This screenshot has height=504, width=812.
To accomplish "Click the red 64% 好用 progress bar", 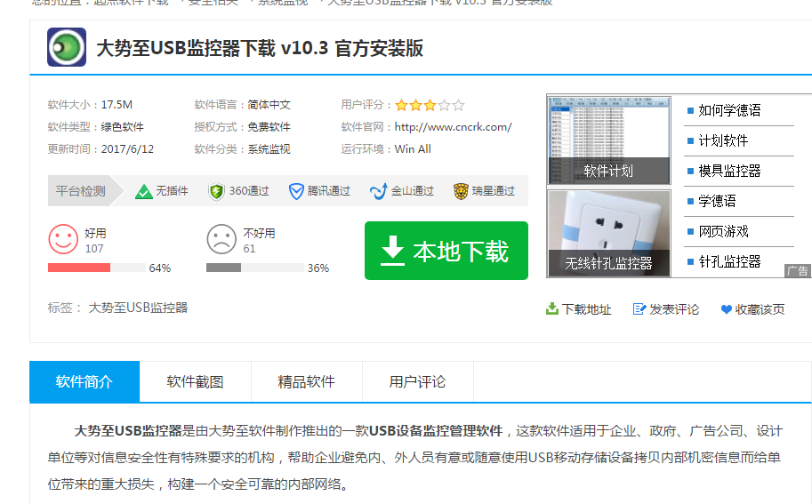I will coord(96,268).
